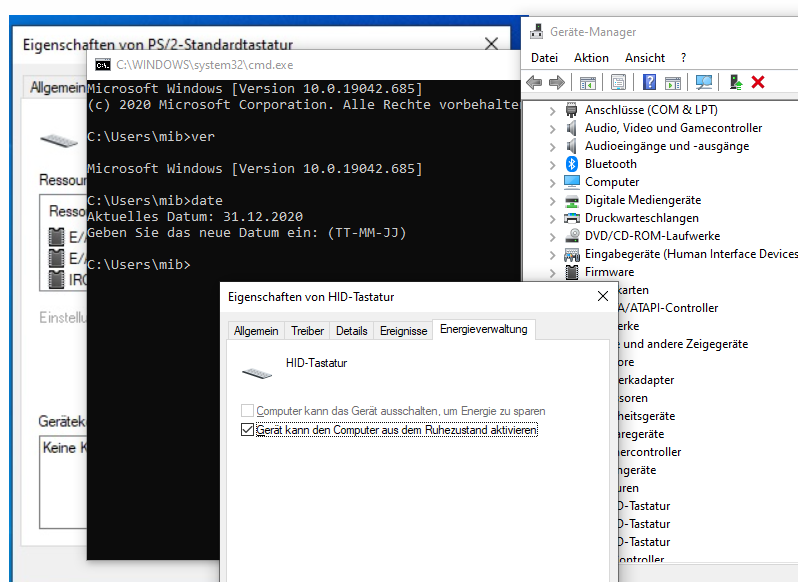The width and height of the screenshot is (798, 582).
Task: Click 'Aktuelles Datum: 31.12.2020' text in cmd
Action: pyautogui.click(x=195, y=217)
